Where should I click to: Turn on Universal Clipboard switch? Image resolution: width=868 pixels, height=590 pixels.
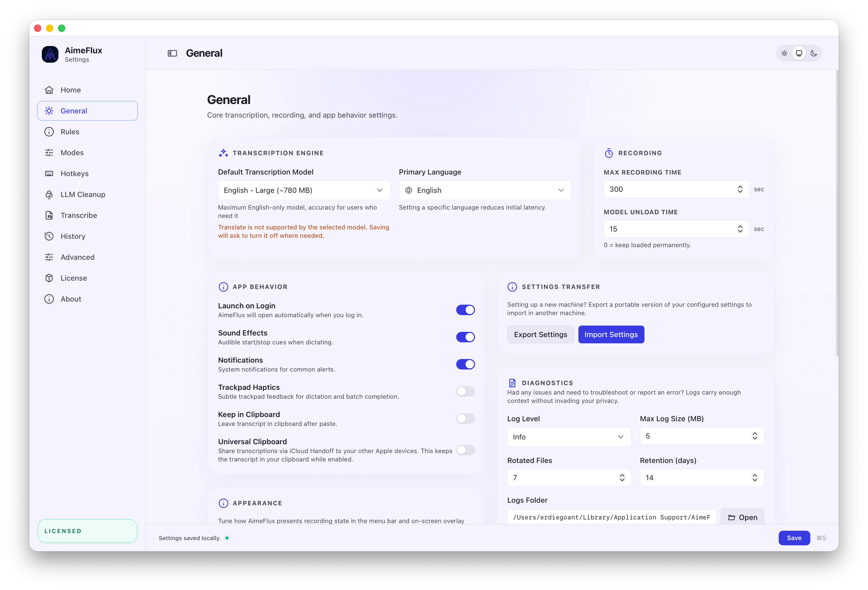tap(465, 450)
